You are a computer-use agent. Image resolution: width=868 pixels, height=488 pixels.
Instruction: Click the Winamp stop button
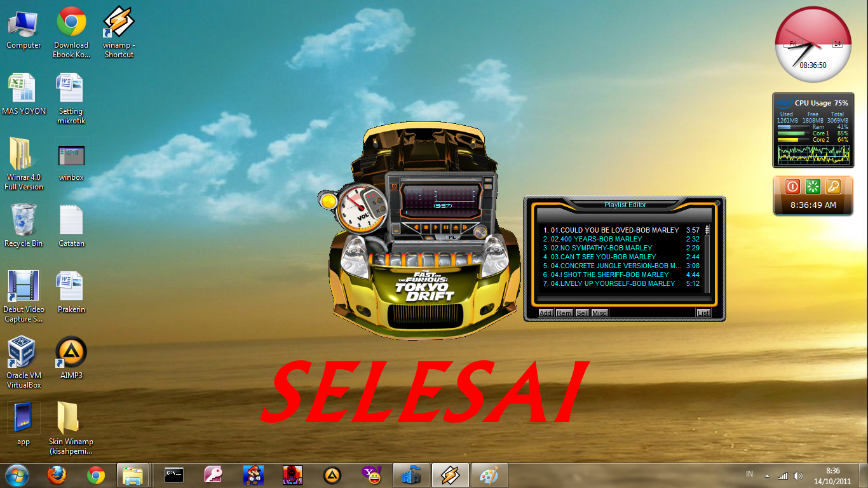coord(426,227)
